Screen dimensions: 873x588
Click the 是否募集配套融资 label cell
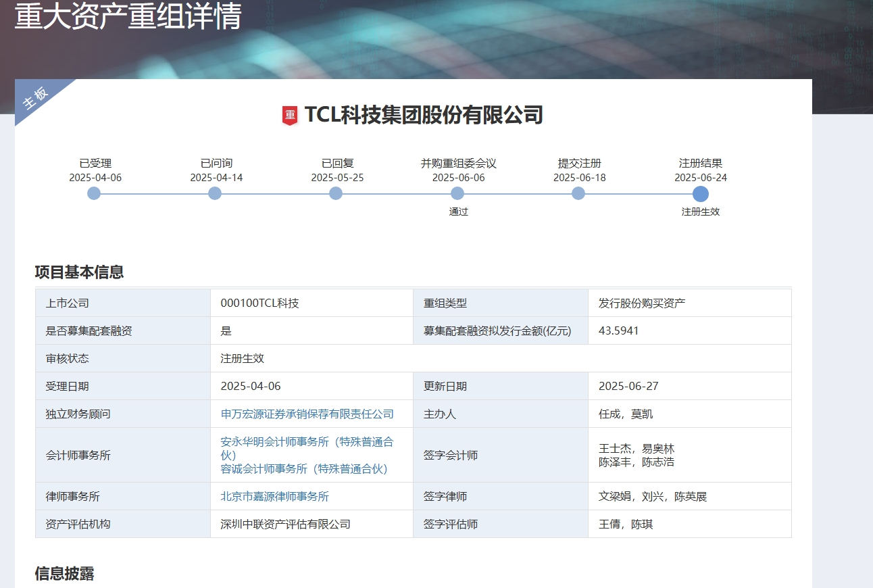123,330
